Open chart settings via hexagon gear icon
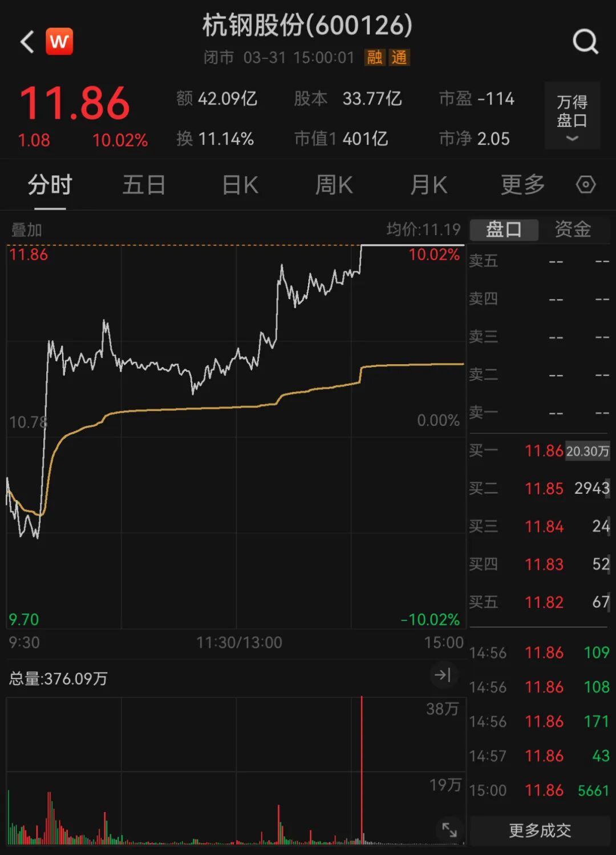The height and width of the screenshot is (855, 616). (585, 184)
